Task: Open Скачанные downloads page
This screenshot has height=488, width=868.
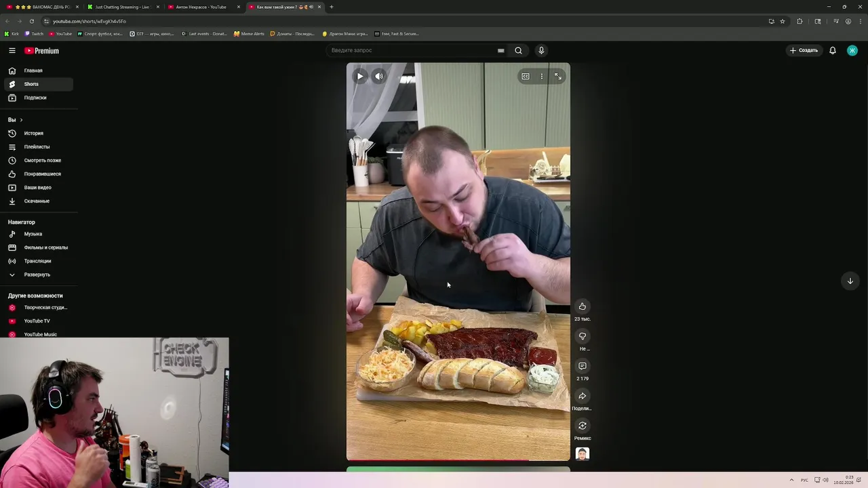Action: [38, 201]
